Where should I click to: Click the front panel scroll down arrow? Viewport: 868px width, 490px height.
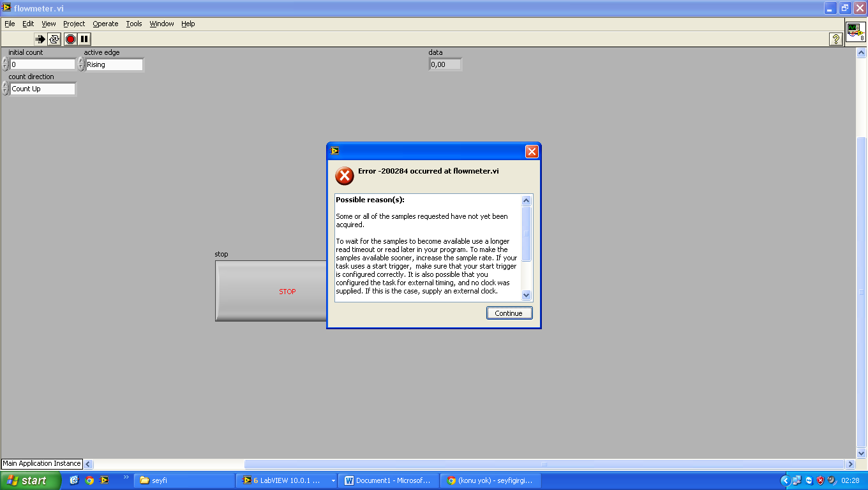click(862, 453)
